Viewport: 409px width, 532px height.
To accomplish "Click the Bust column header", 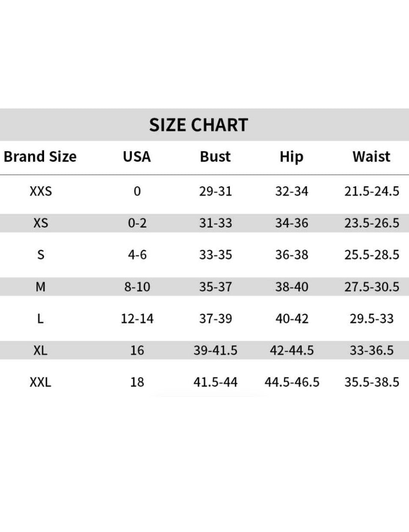I will pos(215,156).
